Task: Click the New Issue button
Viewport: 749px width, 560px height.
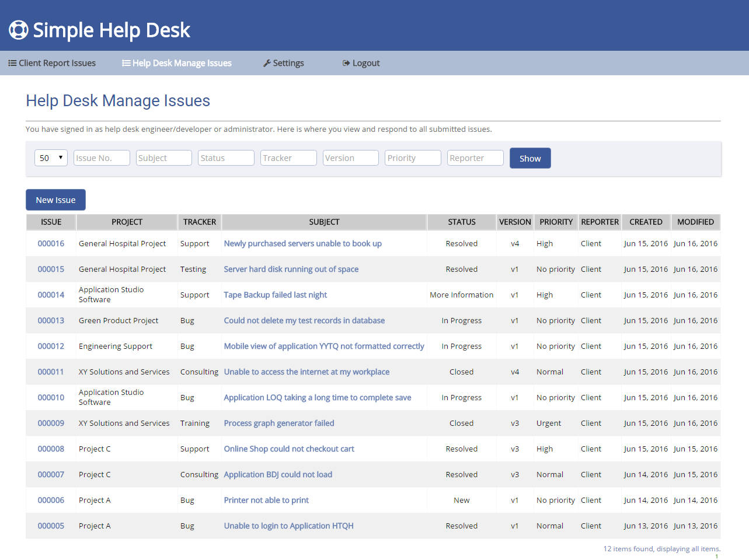Action: tap(55, 200)
